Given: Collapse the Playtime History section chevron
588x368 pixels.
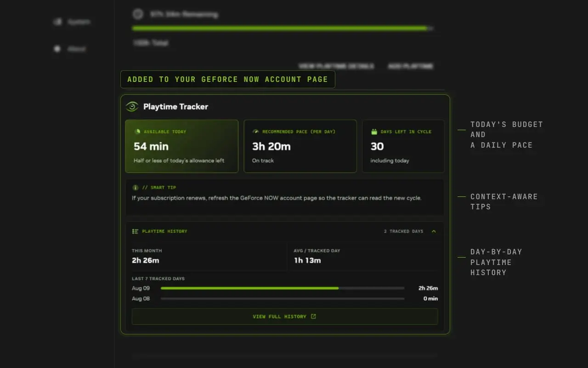Looking at the screenshot, I should [x=434, y=231].
